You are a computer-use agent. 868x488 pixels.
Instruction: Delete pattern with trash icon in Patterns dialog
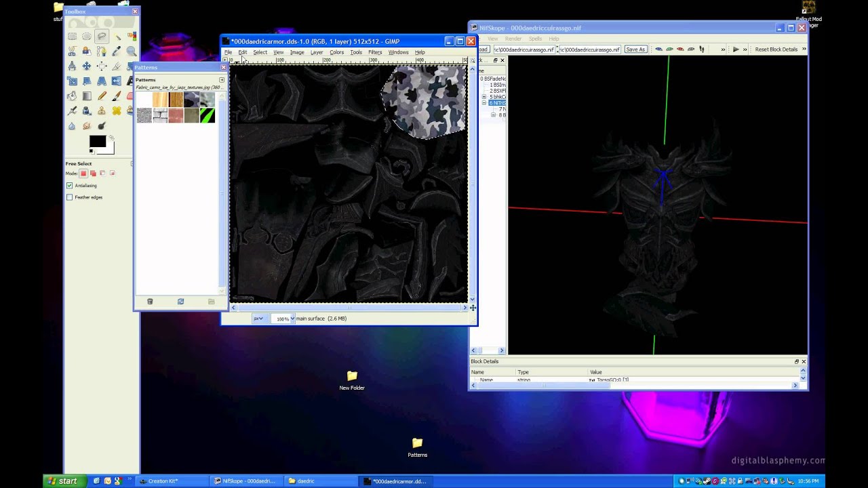[150, 302]
